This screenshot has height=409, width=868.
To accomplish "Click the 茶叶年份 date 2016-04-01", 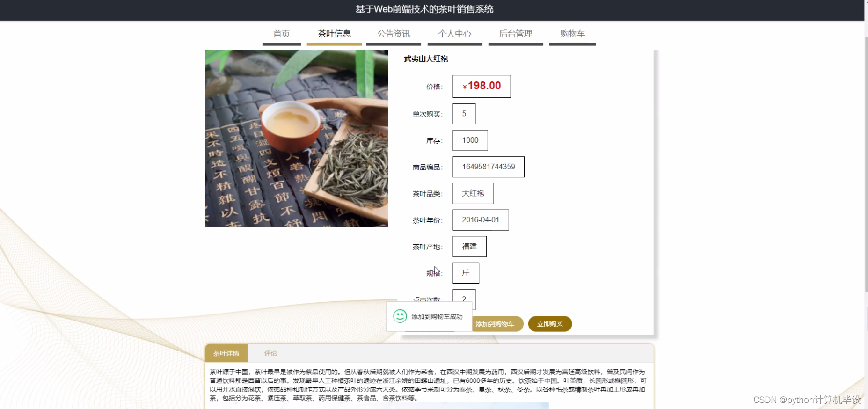I will [481, 220].
